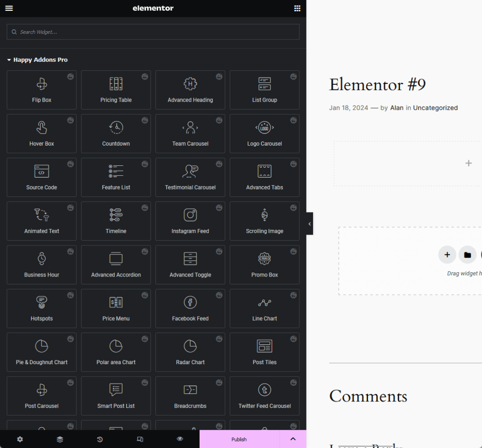Add new section with round plus button
Viewport: 482px width, 448px height.
(x=447, y=255)
